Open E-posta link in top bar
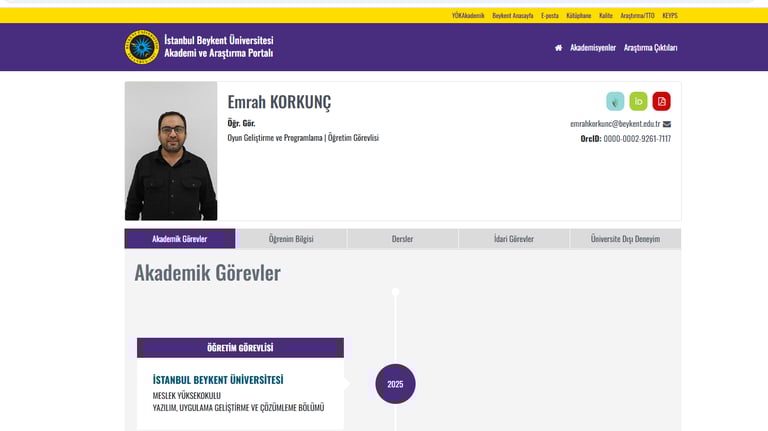 tap(550, 16)
